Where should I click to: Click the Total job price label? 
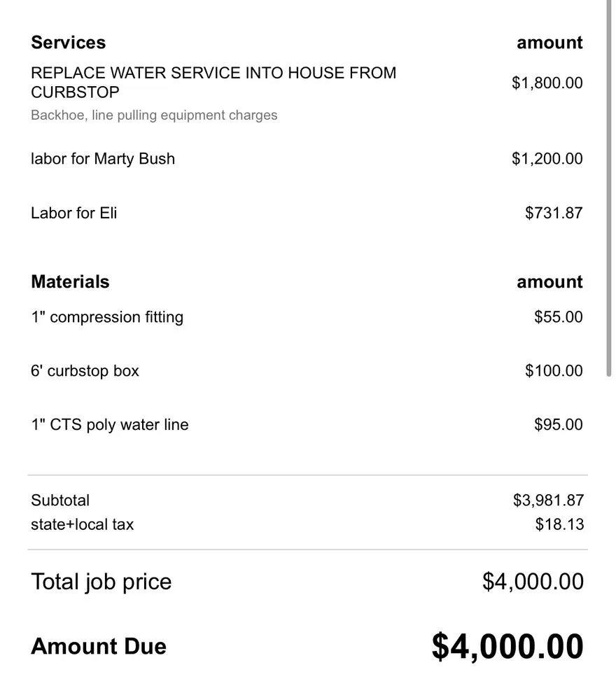point(101,582)
